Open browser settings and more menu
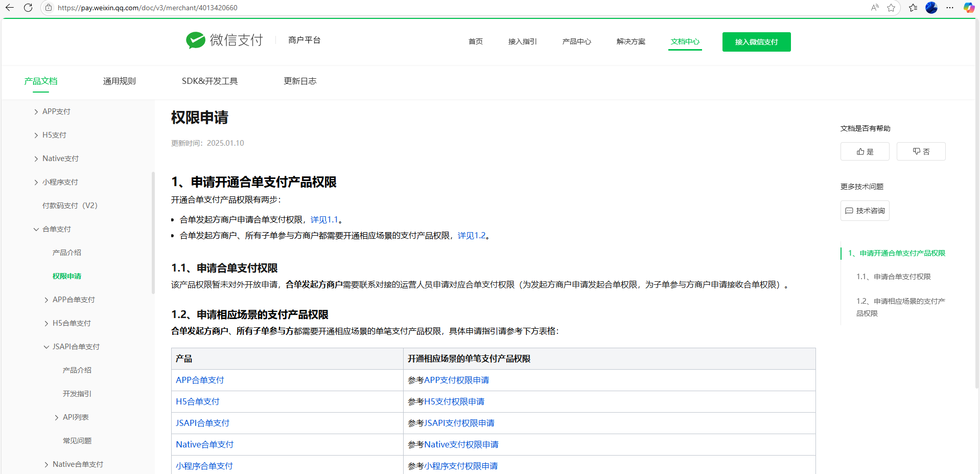This screenshot has width=980, height=474. [950, 8]
